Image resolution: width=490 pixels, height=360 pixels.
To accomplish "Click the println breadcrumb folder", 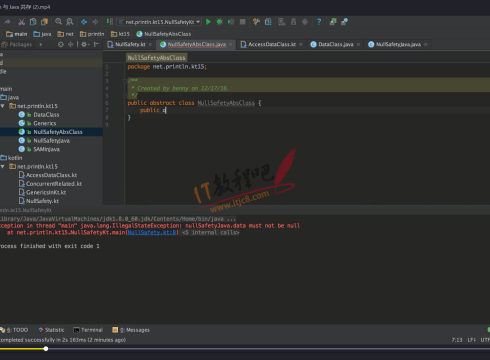I will [x=92, y=34].
